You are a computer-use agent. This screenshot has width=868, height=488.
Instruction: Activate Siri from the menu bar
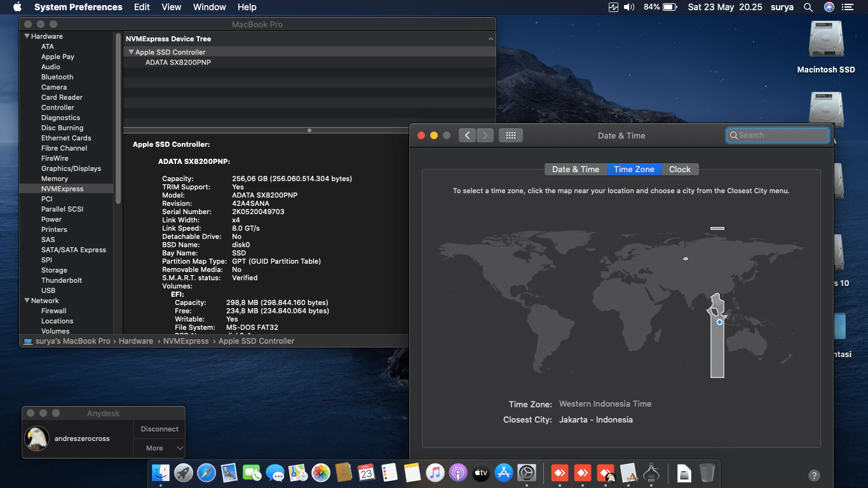(829, 7)
